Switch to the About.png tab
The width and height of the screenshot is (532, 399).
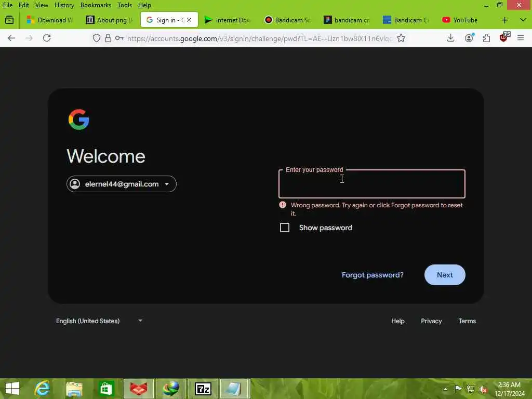point(109,20)
